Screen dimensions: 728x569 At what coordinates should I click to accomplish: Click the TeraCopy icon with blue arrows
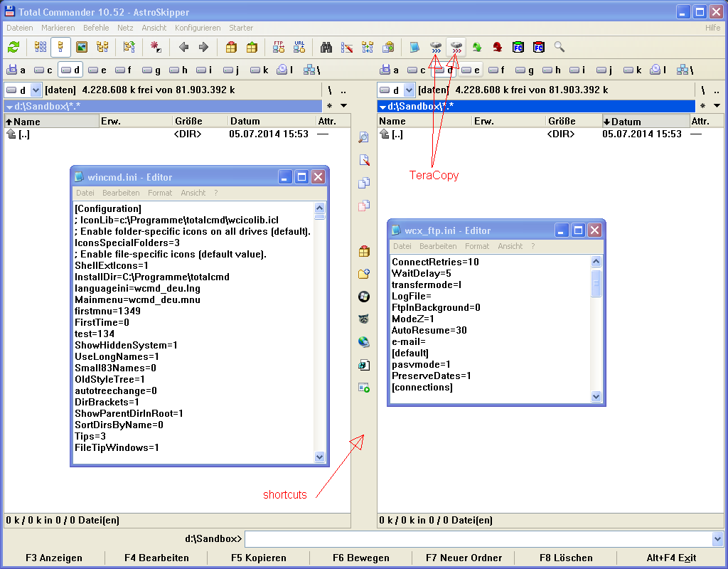[436, 47]
